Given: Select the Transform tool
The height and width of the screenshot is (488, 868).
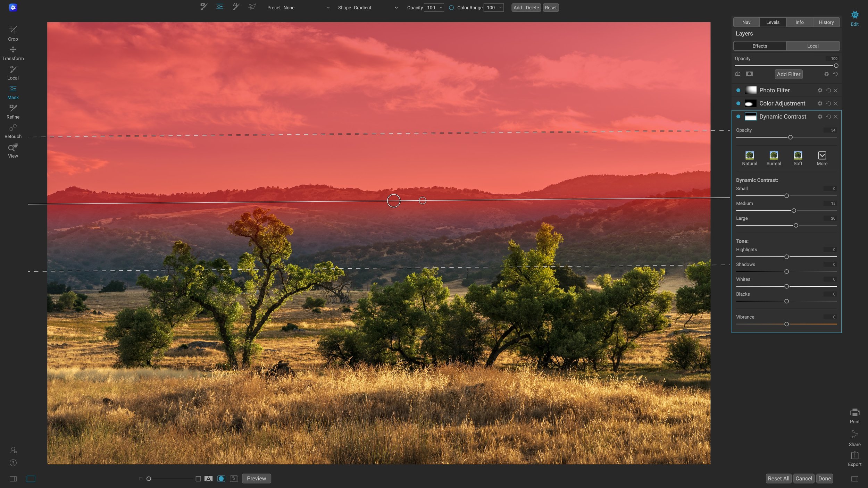Looking at the screenshot, I should [13, 52].
